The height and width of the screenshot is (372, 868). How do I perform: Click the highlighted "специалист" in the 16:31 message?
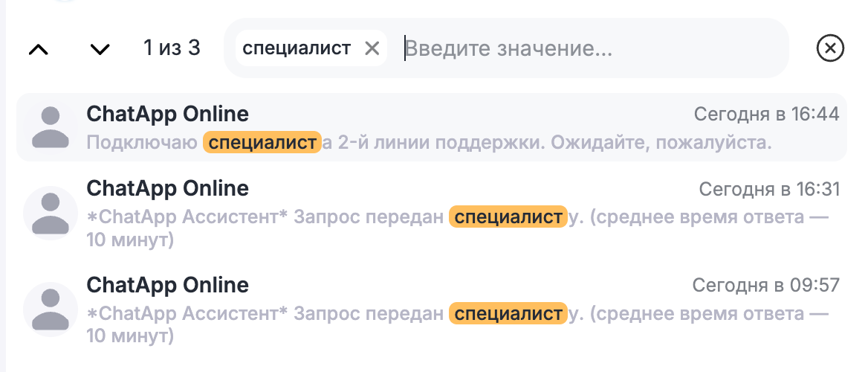(x=508, y=217)
